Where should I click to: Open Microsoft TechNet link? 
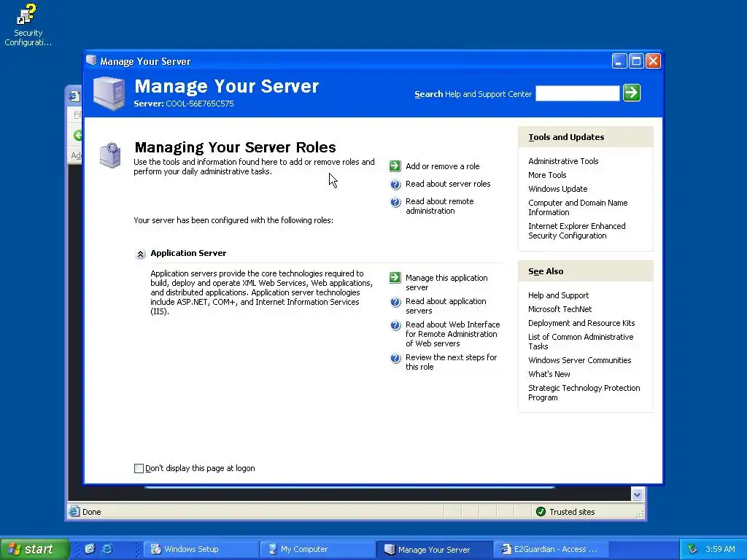coord(560,309)
